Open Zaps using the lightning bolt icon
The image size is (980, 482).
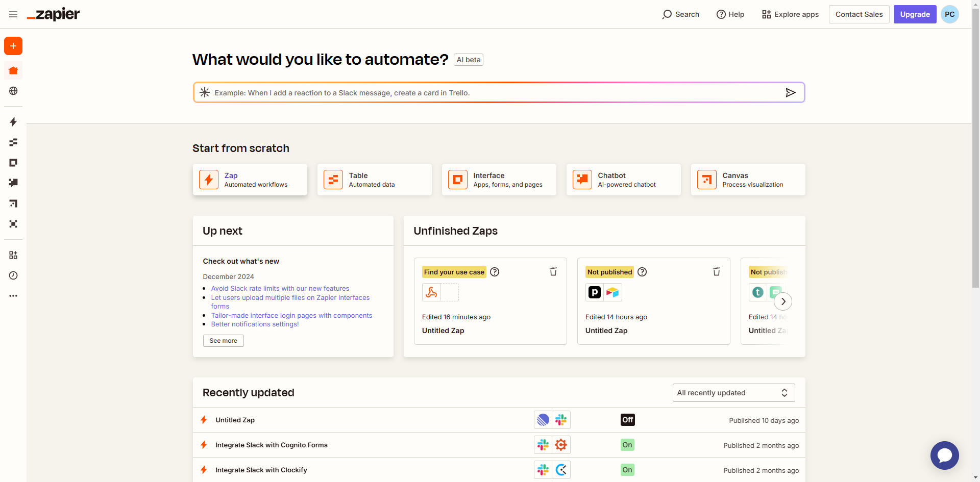click(13, 122)
